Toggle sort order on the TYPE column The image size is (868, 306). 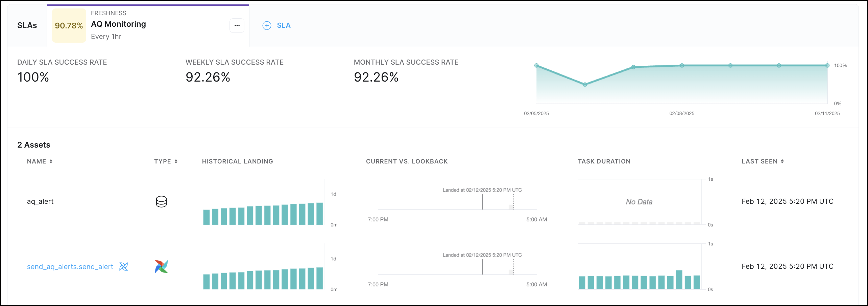[176, 161]
